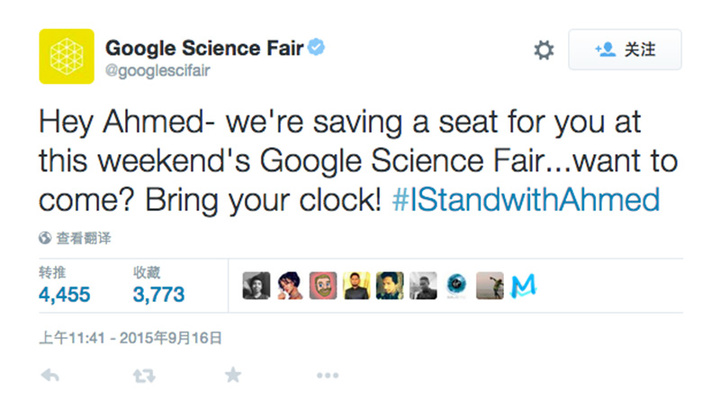The image size is (720, 410).
Task: Click the Google Science Fair yellow logo avatar
Action: (65, 56)
